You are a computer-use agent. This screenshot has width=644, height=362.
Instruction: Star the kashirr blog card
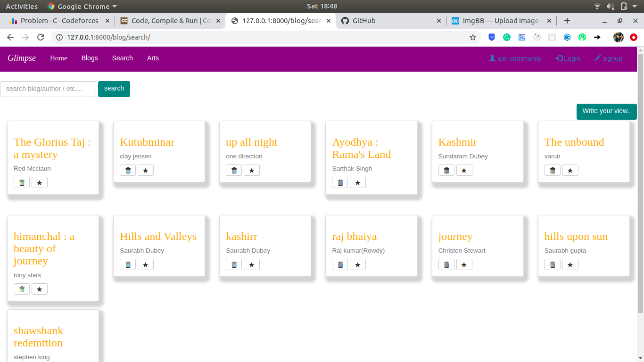point(252,264)
